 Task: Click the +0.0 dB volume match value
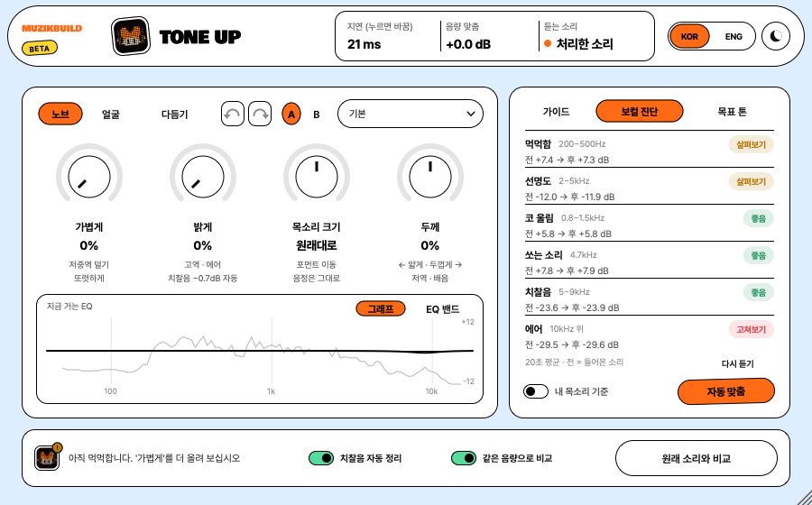click(468, 44)
